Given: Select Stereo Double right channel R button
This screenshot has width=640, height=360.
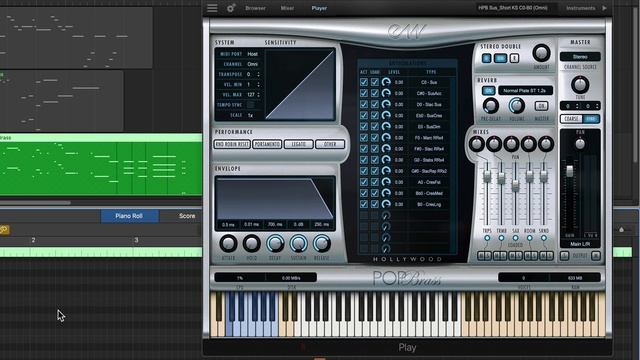Looking at the screenshot, I should click(x=514, y=58).
